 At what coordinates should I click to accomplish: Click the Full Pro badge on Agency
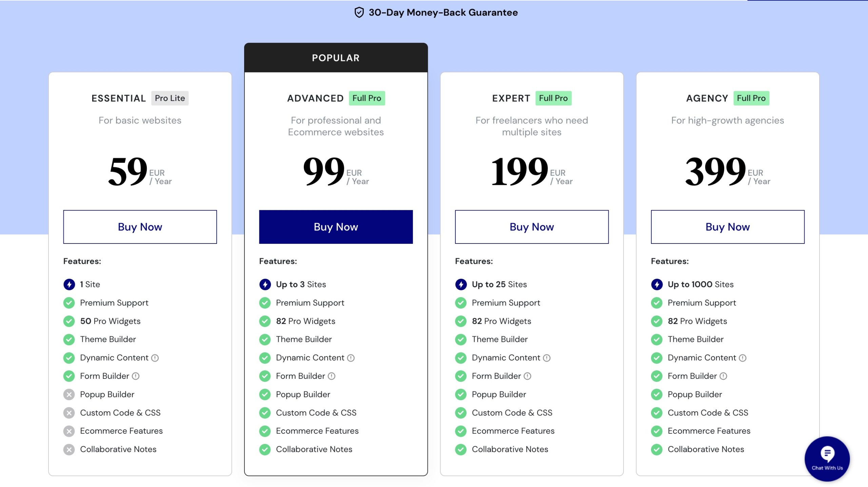751,98
